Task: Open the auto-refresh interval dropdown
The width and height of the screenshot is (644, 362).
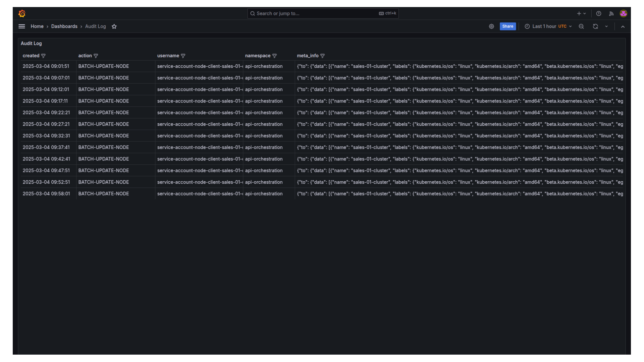Action: [607, 26]
